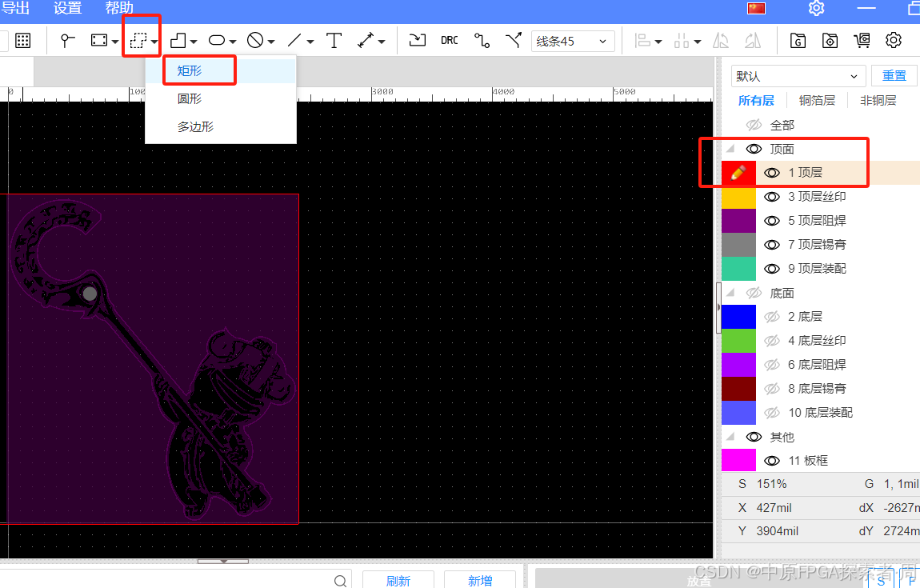This screenshot has height=588, width=920.
Task: Click the folder with target icon
Action: [830, 41]
